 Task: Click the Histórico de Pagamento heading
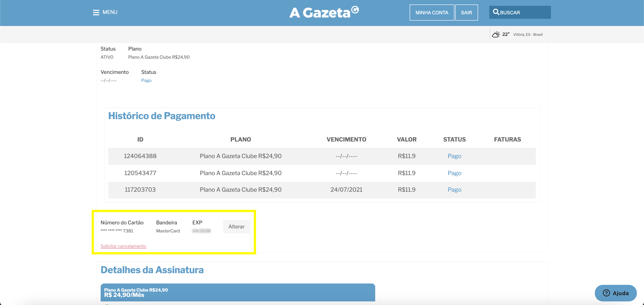click(161, 116)
